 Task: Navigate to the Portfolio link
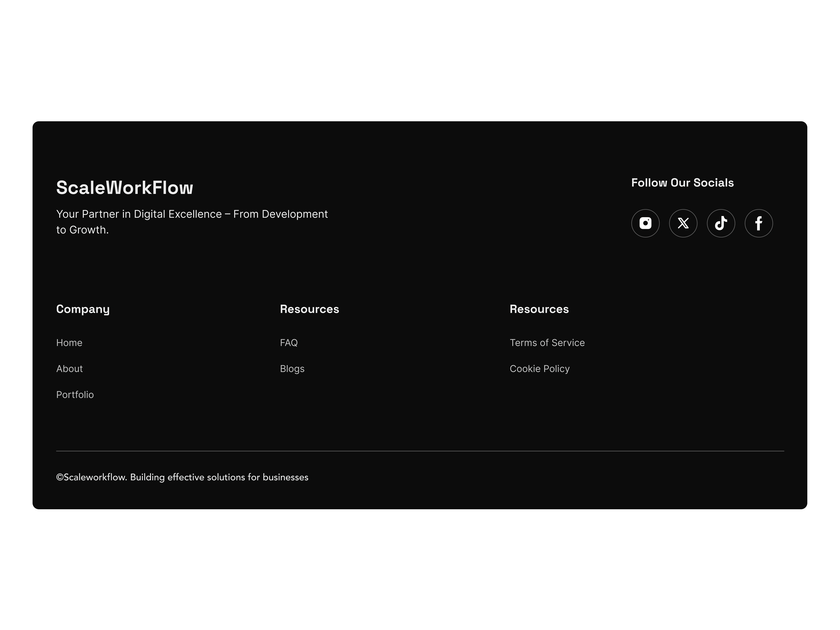point(75,395)
